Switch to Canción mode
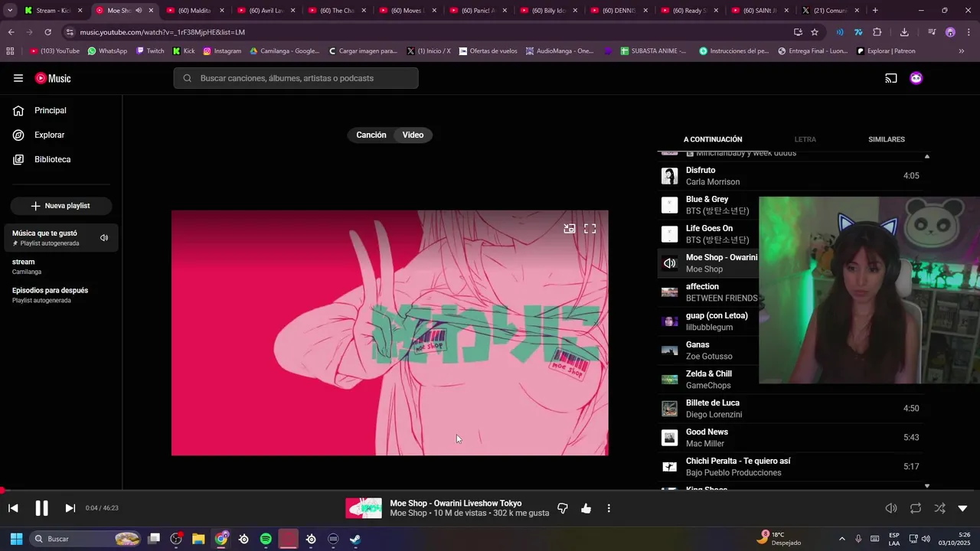980x551 pixels. click(x=371, y=135)
